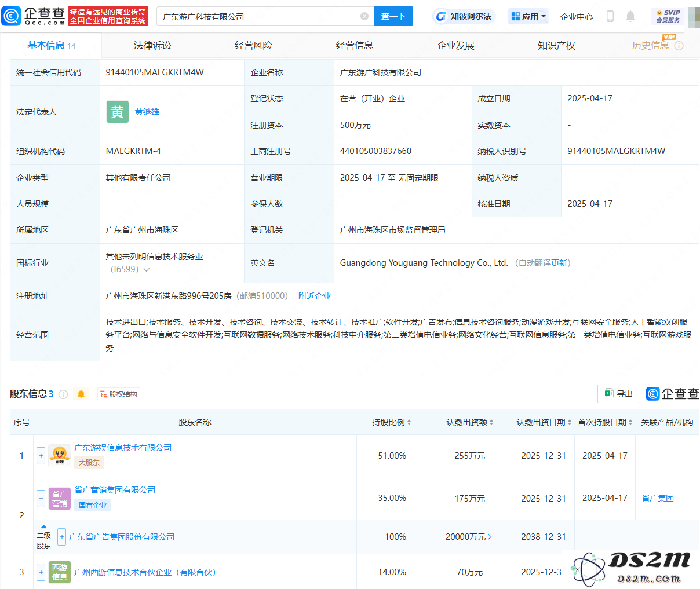Select the 工商注册号 440105003837660 value

[x=375, y=151]
